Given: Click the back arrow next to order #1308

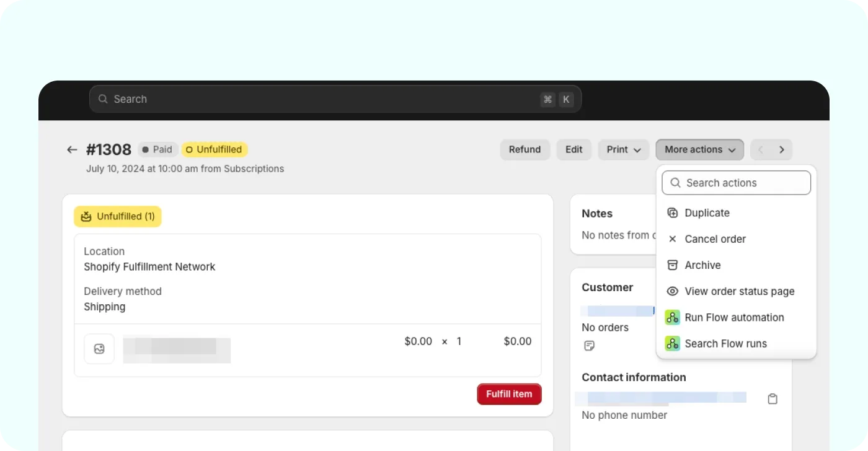Looking at the screenshot, I should (x=72, y=149).
